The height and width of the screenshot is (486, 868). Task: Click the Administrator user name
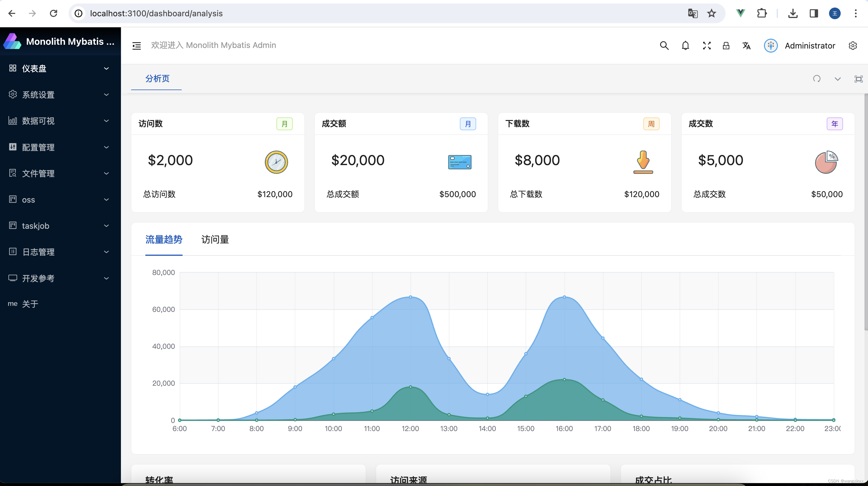click(x=810, y=46)
